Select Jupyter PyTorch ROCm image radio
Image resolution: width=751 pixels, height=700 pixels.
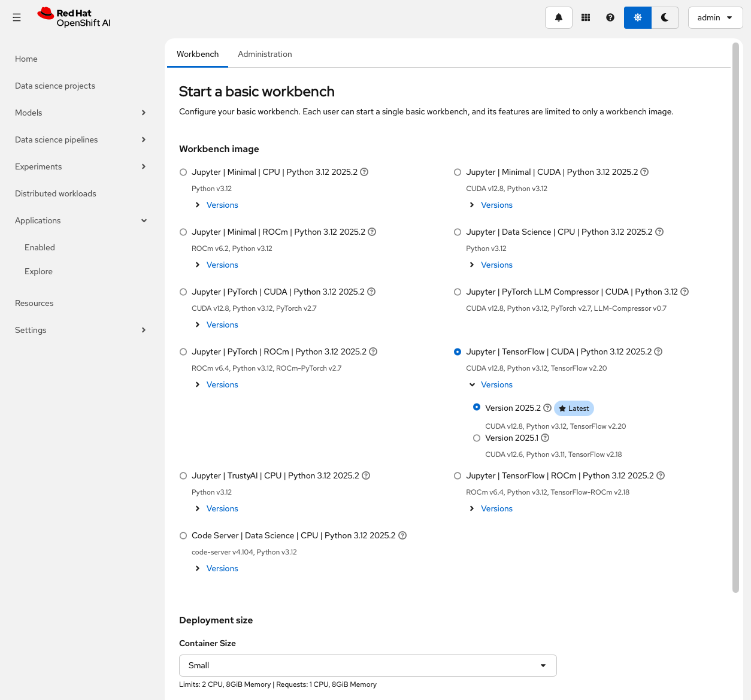(183, 351)
